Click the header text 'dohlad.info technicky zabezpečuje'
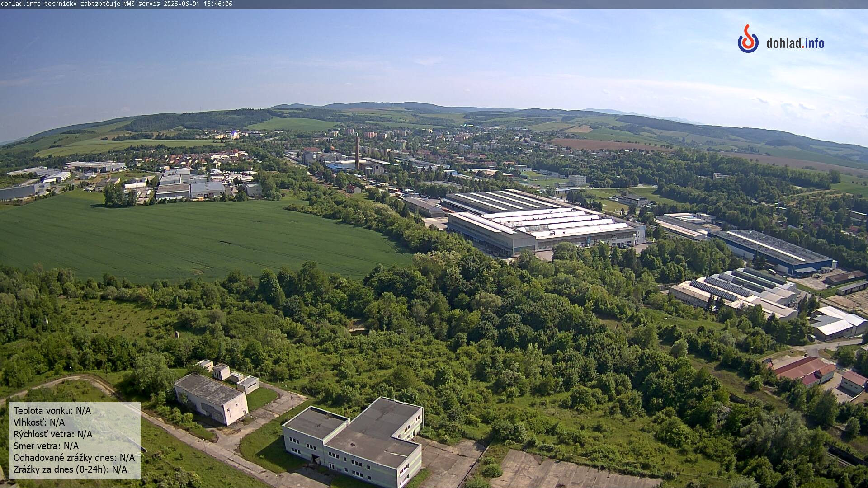Image resolution: width=868 pixels, height=488 pixels. (x=61, y=4)
